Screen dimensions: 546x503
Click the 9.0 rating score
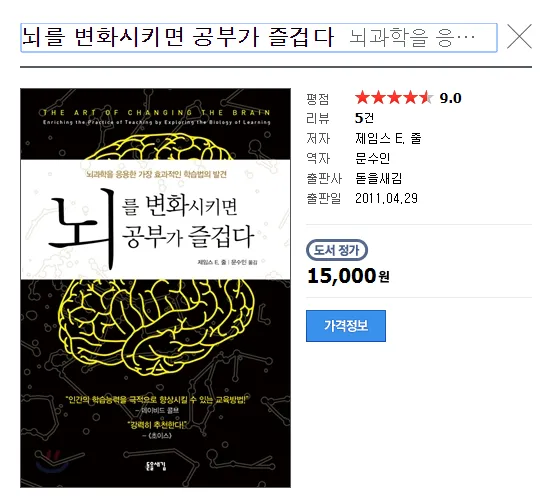[450, 99]
